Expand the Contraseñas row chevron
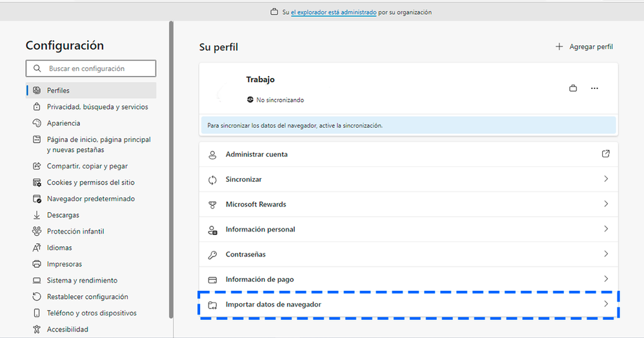The height and width of the screenshot is (338, 644). click(606, 253)
